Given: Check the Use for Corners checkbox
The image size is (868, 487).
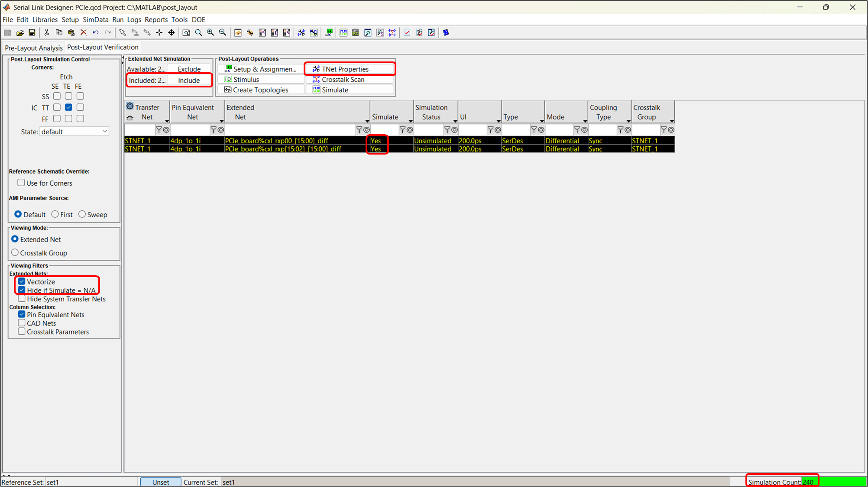Looking at the screenshot, I should [21, 183].
